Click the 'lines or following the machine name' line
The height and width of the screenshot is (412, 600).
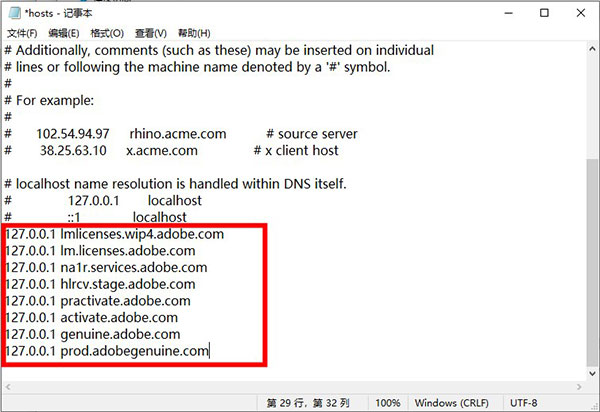[x=197, y=67]
